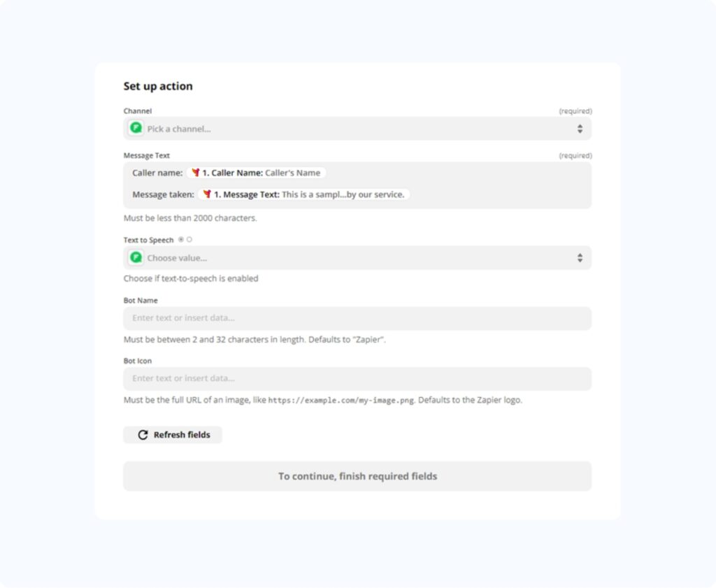Viewport: 716px width, 588px height.
Task: Click the Set up action heading
Action: [x=157, y=86]
